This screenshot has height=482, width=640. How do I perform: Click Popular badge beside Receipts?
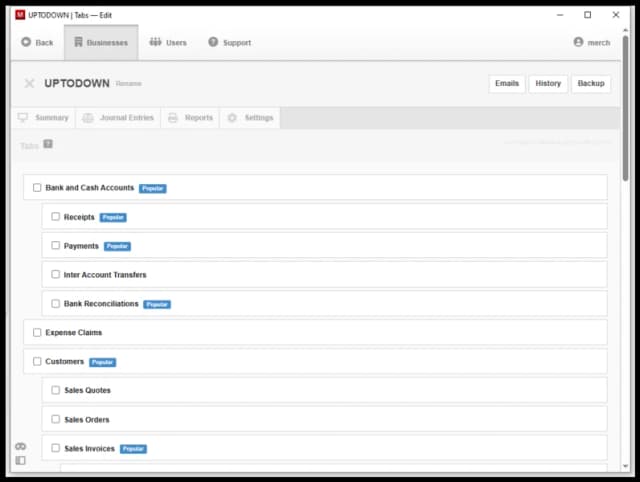(x=113, y=218)
